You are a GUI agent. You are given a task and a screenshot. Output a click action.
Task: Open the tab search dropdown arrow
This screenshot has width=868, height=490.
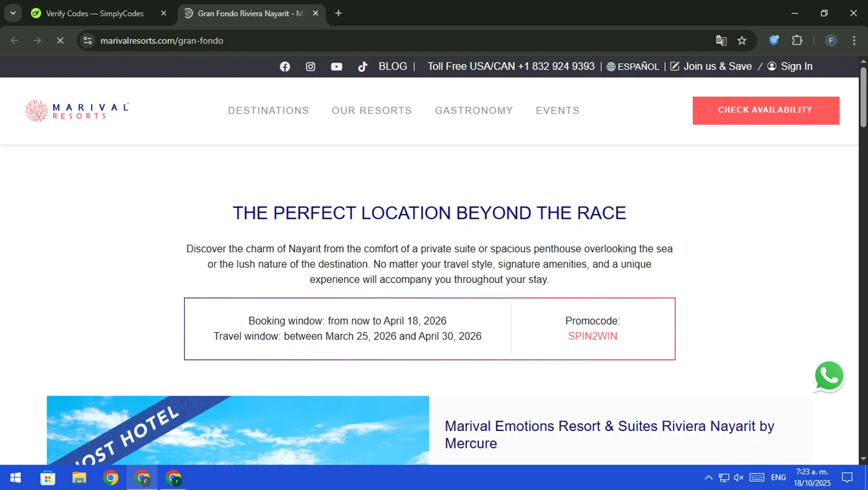tap(13, 13)
